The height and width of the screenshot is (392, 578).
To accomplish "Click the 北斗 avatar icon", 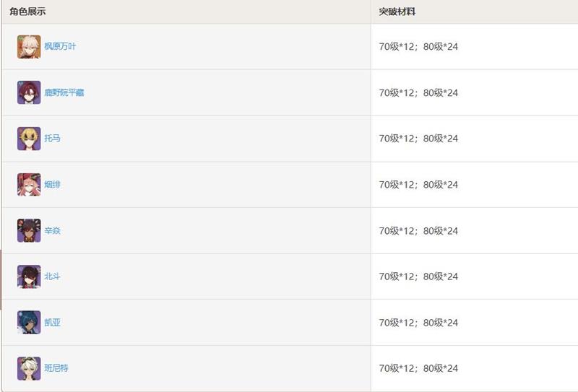I will pos(29,276).
